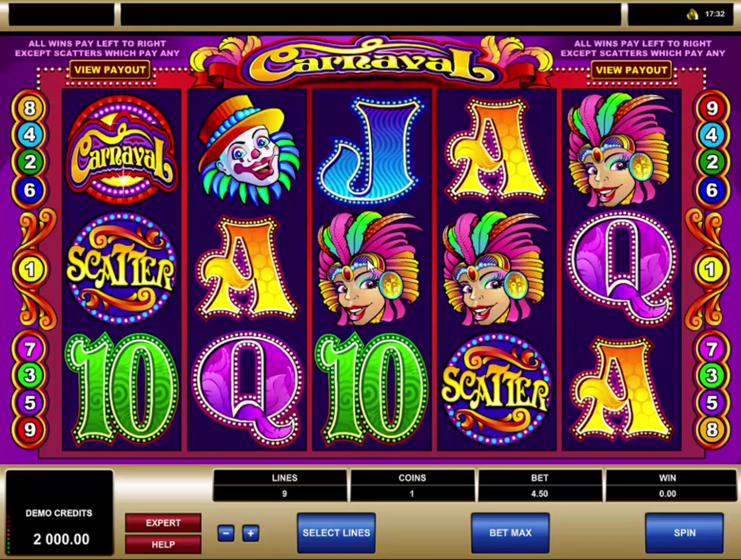Click the Spin button
The width and height of the screenshot is (741, 560).
[x=684, y=533]
